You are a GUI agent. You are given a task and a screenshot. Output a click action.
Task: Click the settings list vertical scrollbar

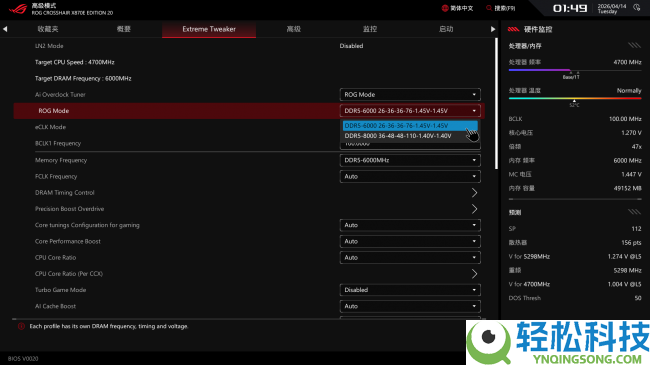(x=496, y=104)
